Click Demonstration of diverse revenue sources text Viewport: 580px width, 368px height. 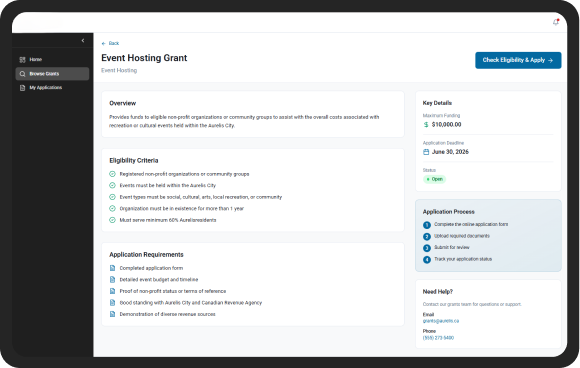pyautogui.click(x=167, y=314)
